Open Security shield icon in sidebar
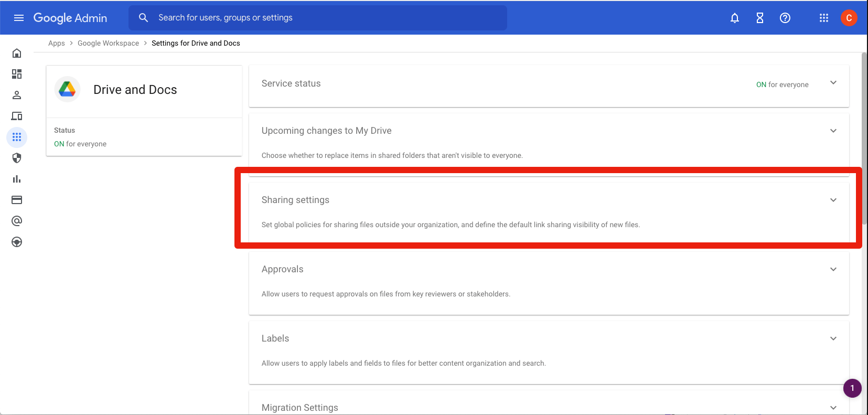The image size is (868, 415). pyautogui.click(x=17, y=158)
